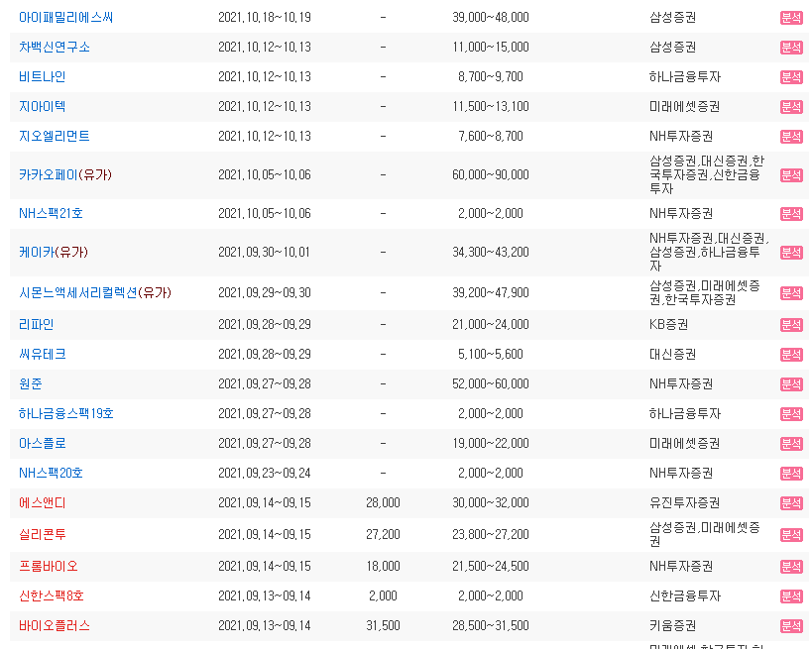Open the 신한스팩8호 stock link
The width and height of the screenshot is (812, 649).
click(52, 595)
